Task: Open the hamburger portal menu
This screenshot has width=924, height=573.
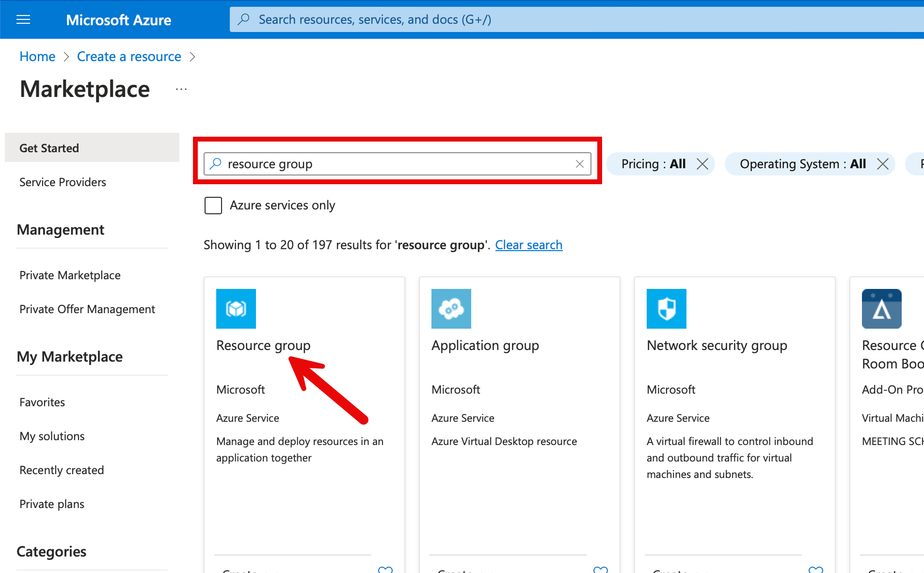Action: coord(23,19)
